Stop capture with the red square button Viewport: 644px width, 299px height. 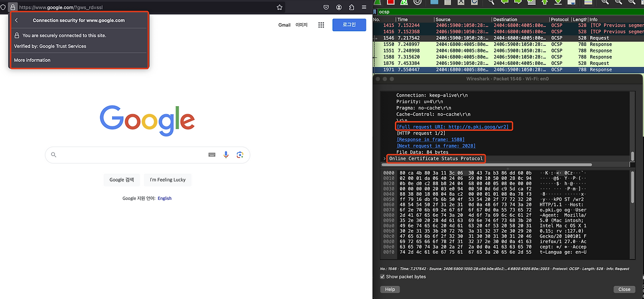(x=390, y=2)
